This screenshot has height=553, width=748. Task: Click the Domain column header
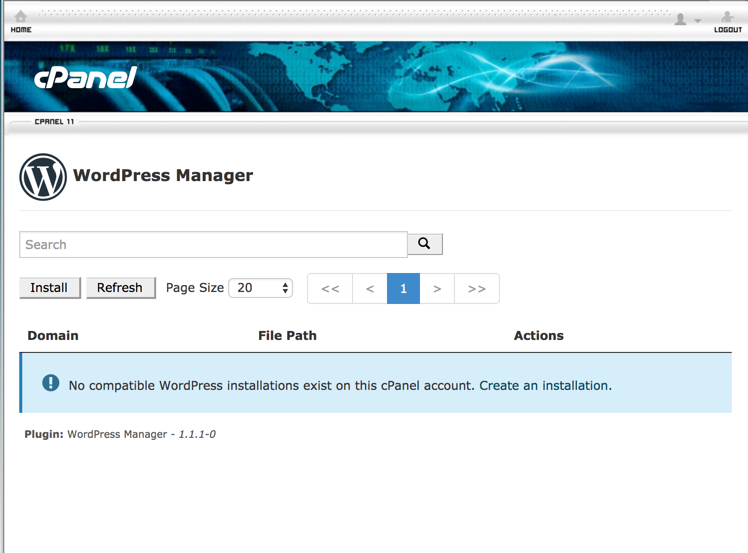[x=53, y=335]
